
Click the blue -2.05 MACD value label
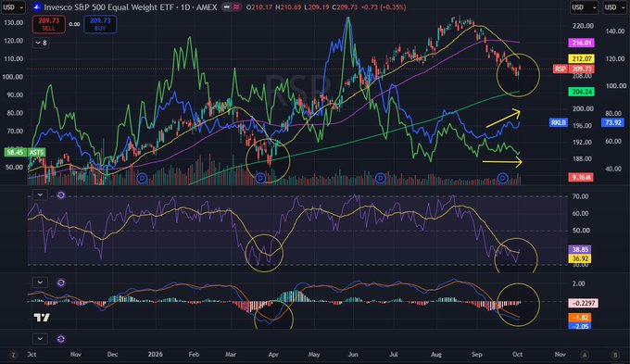580,326
